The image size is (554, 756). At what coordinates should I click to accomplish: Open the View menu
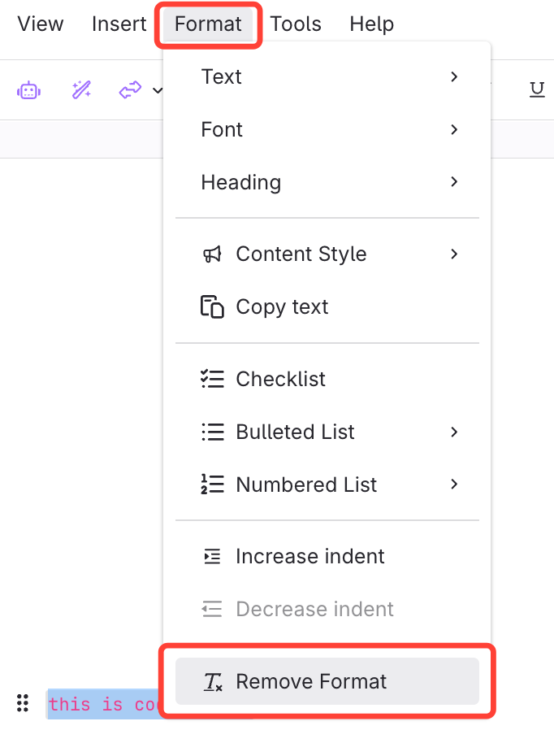click(x=41, y=24)
